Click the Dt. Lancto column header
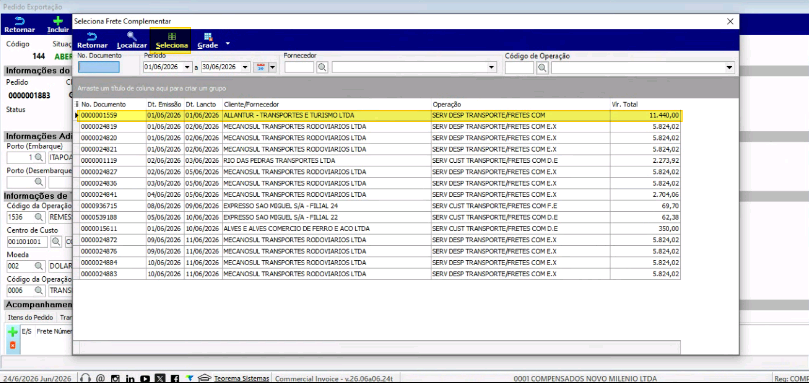Screen dimensions: 809x383 click(x=202, y=104)
